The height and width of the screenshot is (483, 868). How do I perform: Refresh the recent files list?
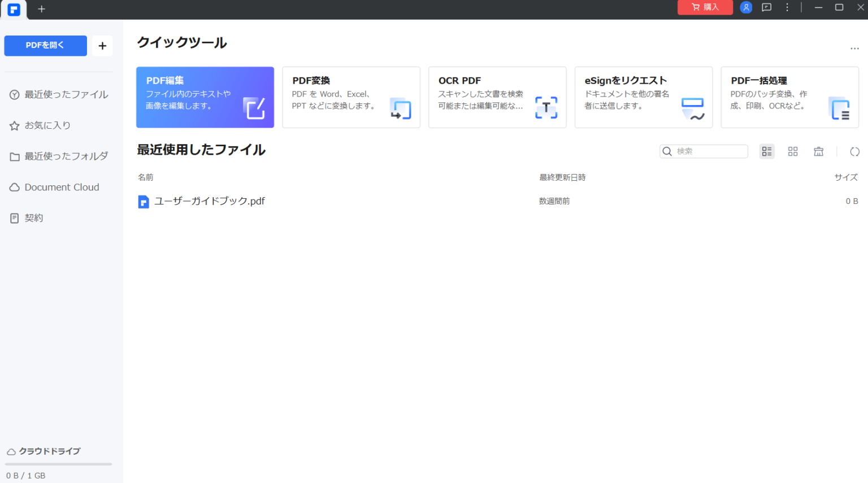pyautogui.click(x=854, y=151)
